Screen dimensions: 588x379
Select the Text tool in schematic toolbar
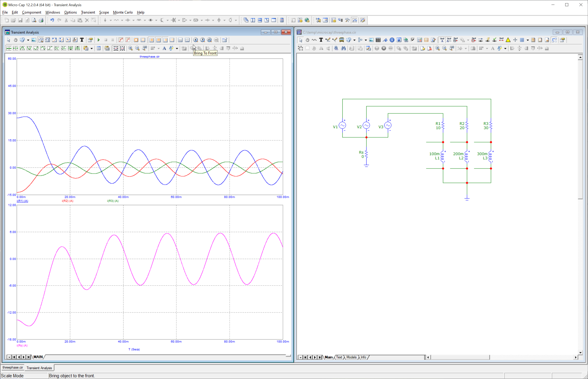pos(321,40)
